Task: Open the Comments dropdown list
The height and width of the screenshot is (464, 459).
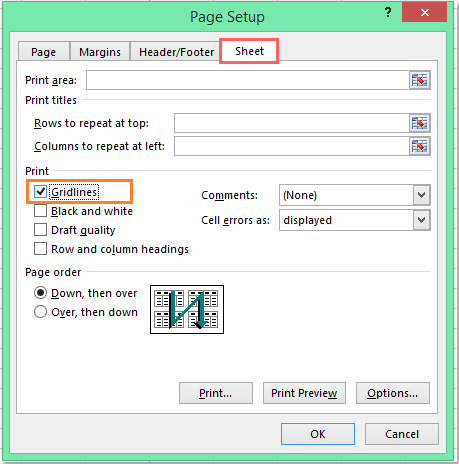Action: coord(421,195)
